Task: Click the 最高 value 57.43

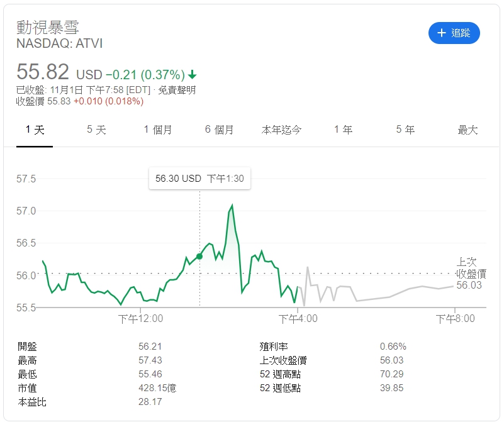Action: click(x=150, y=360)
